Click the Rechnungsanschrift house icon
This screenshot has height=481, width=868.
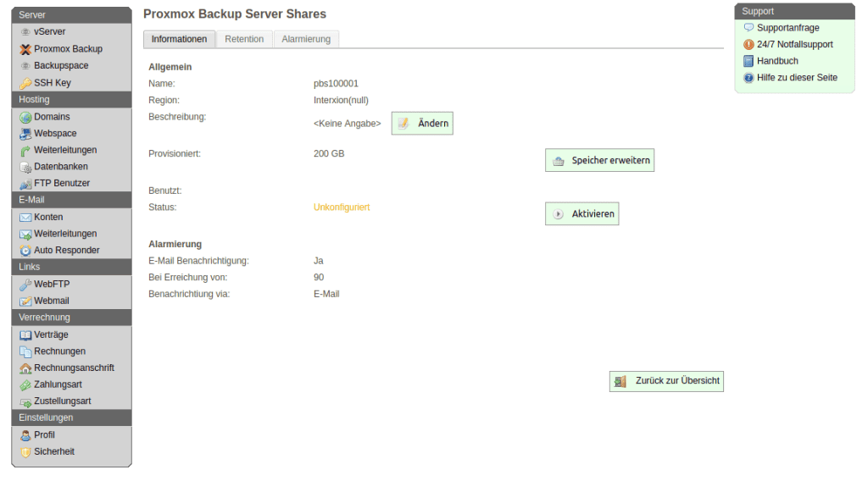click(x=25, y=368)
